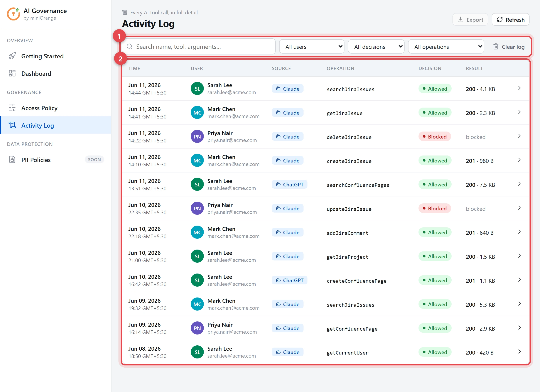Click the SL avatar in getJiraProject row

pos(197,256)
